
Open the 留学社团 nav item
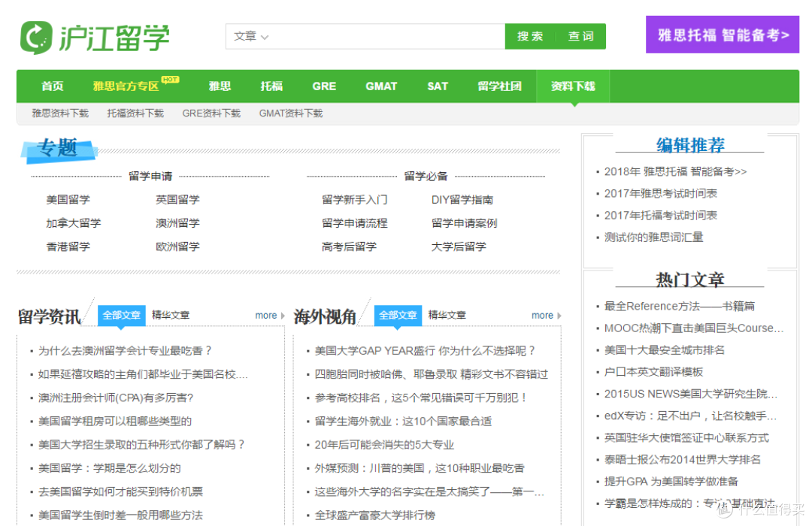click(500, 86)
